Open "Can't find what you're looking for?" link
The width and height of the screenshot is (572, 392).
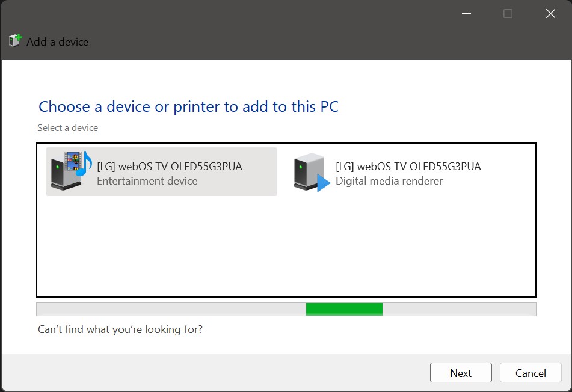120,329
